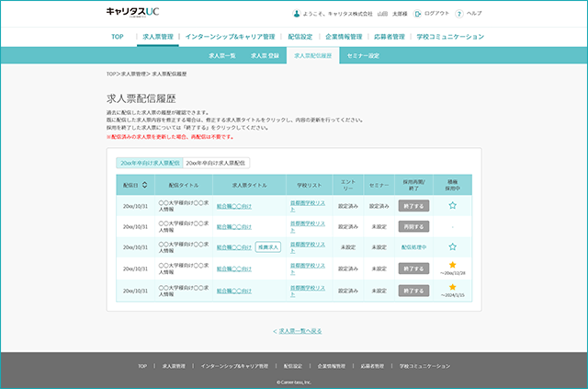Click the 学校リスト column header
Screen dimensions: 588x389
[310, 185]
